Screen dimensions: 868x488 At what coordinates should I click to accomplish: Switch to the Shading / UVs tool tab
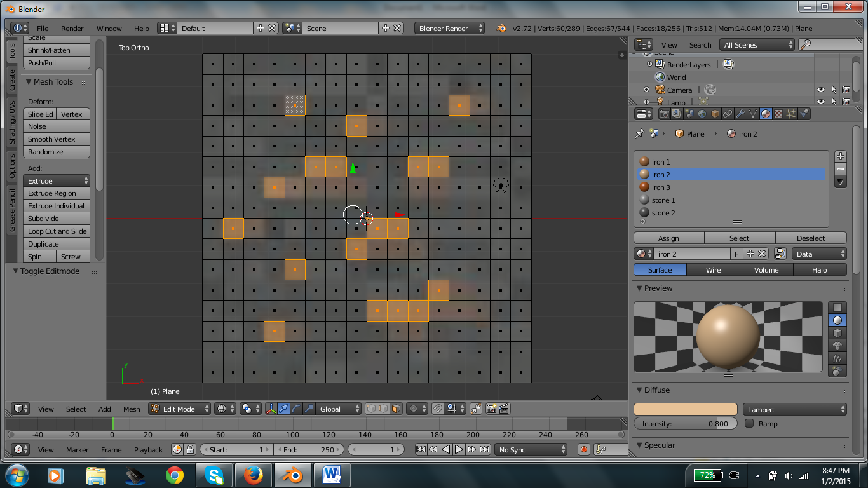tap(11, 122)
